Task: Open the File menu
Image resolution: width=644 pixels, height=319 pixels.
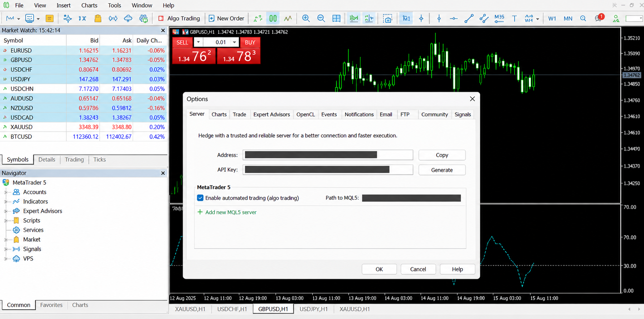Action: (19, 5)
